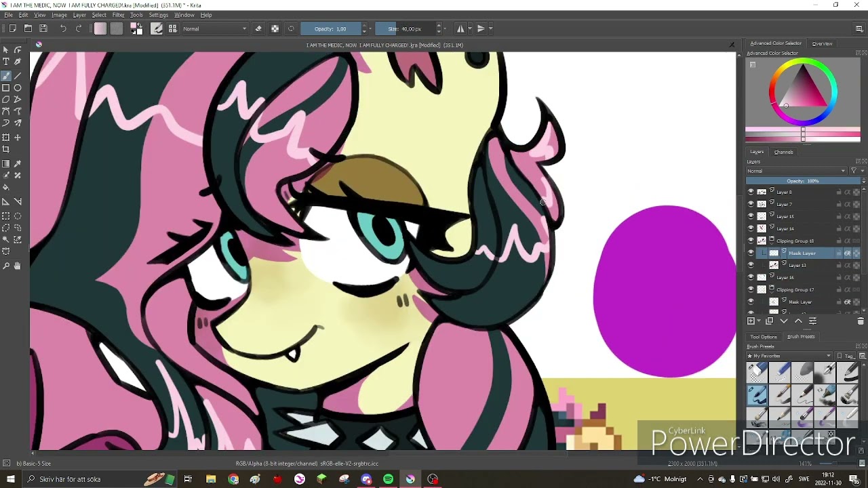Image resolution: width=868 pixels, height=488 pixels.
Task: Toggle horizontal mirror tool
Action: click(460, 28)
